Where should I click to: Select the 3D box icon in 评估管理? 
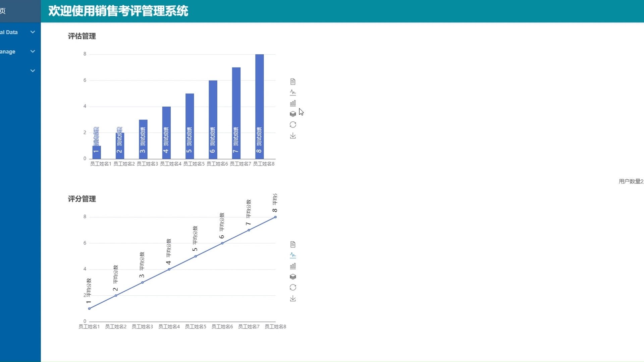[292, 114]
